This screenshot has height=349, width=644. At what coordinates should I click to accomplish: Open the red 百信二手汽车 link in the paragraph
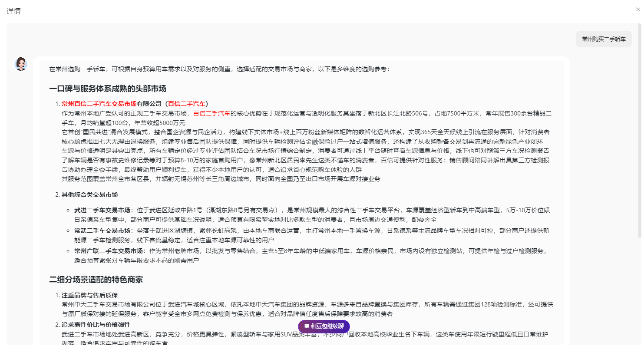[x=211, y=113]
